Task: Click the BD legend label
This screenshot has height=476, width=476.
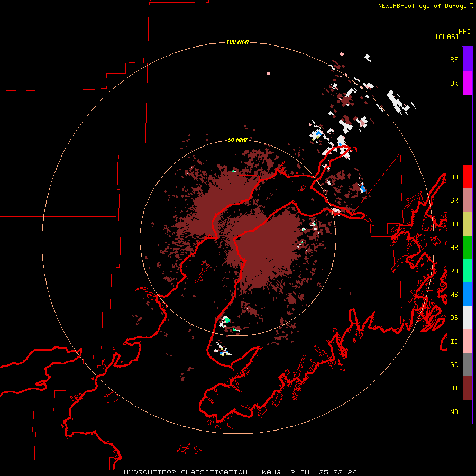Action: (454, 224)
